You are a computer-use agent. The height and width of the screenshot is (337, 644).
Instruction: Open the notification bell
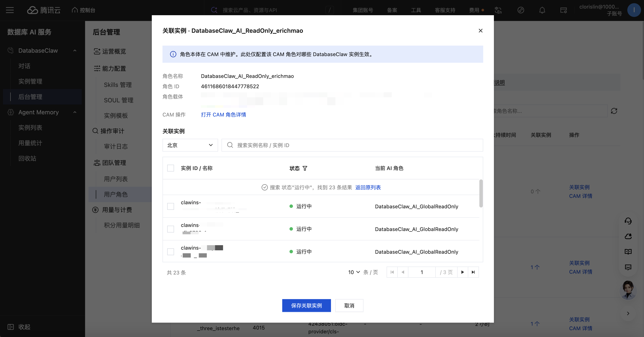coord(542,10)
